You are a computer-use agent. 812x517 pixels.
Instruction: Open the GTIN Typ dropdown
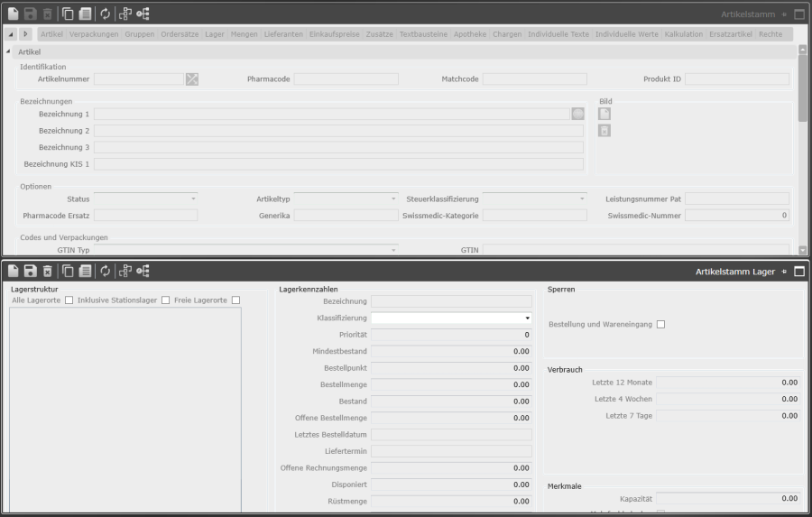coord(393,250)
